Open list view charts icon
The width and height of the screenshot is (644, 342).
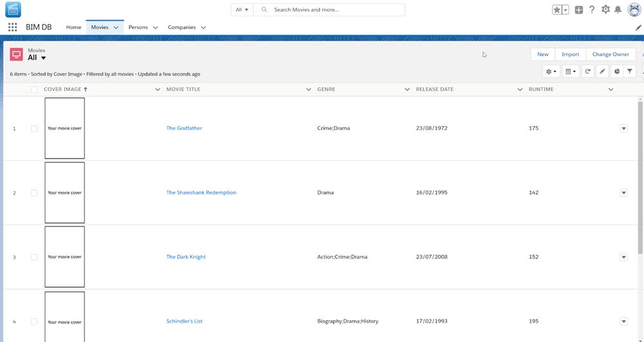(x=616, y=71)
